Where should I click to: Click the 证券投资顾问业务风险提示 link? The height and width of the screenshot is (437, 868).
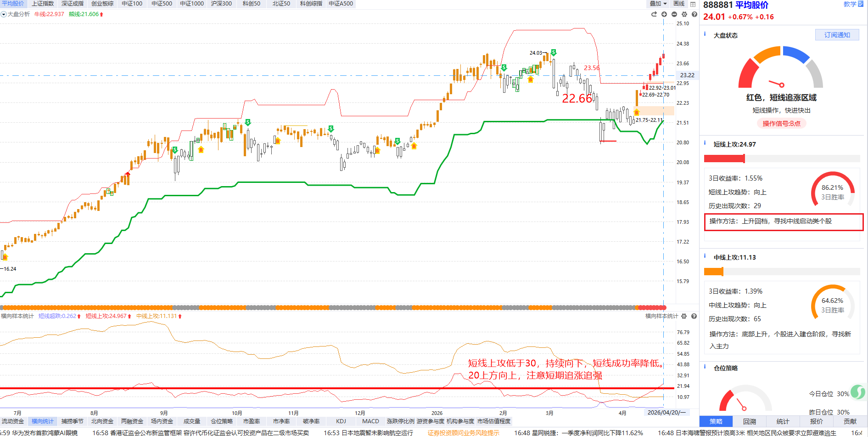[463, 433]
